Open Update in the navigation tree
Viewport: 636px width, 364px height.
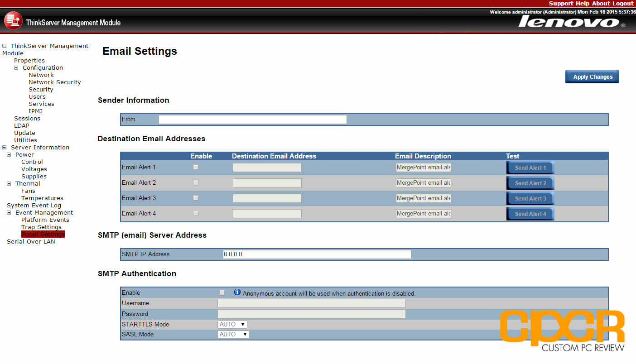point(24,133)
